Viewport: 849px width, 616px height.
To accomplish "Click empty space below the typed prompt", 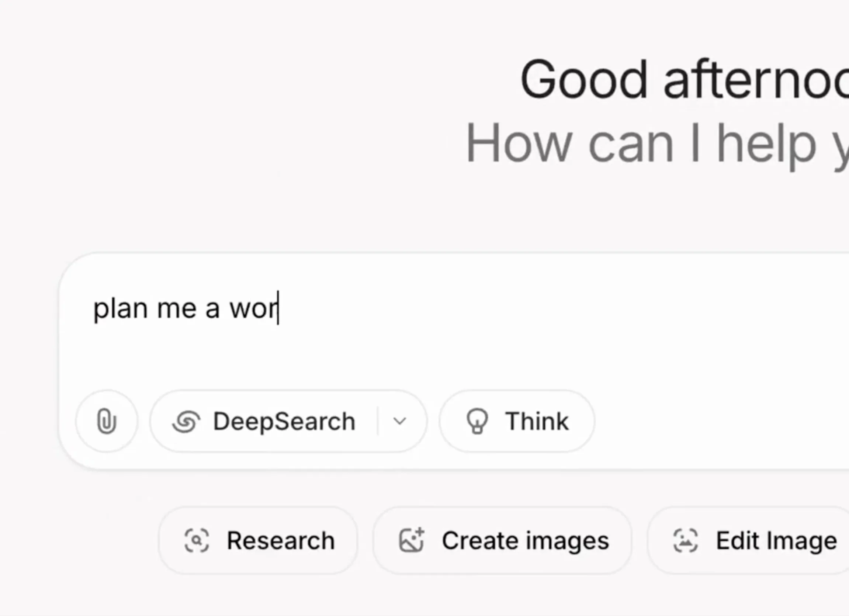I will [449, 360].
